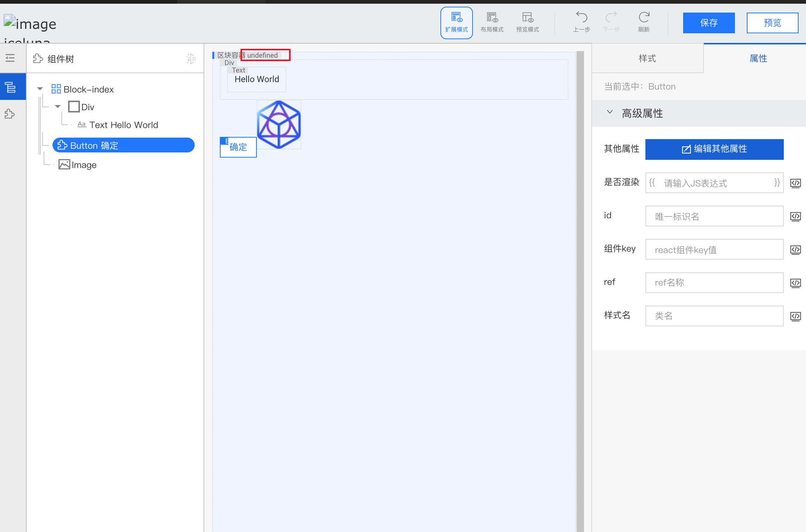Click the 保存 button
This screenshot has height=532, width=806.
point(708,23)
